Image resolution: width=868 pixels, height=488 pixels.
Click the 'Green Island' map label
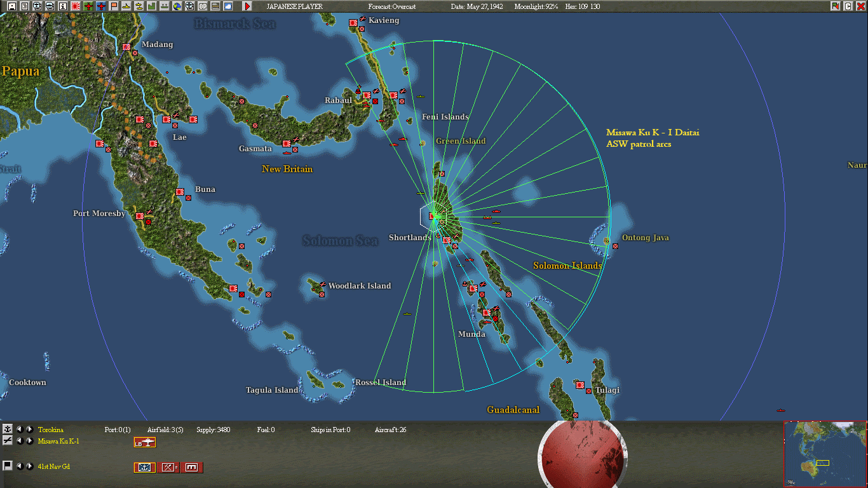click(x=461, y=141)
